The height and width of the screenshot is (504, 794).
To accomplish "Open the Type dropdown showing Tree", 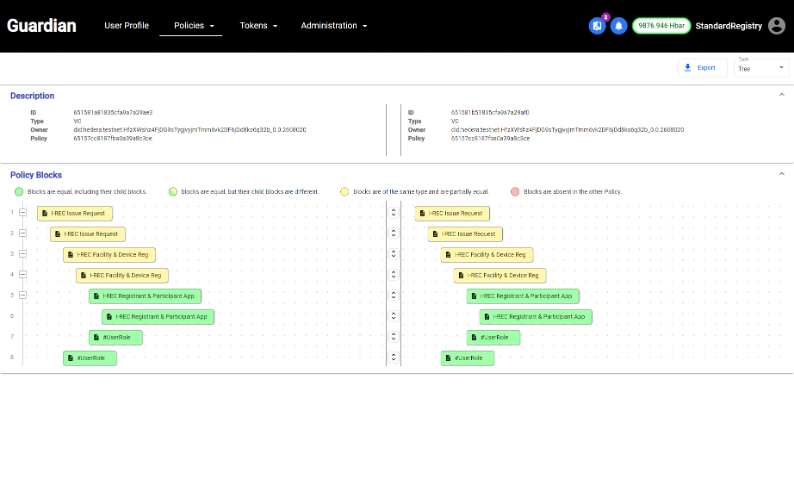I will coord(762,67).
